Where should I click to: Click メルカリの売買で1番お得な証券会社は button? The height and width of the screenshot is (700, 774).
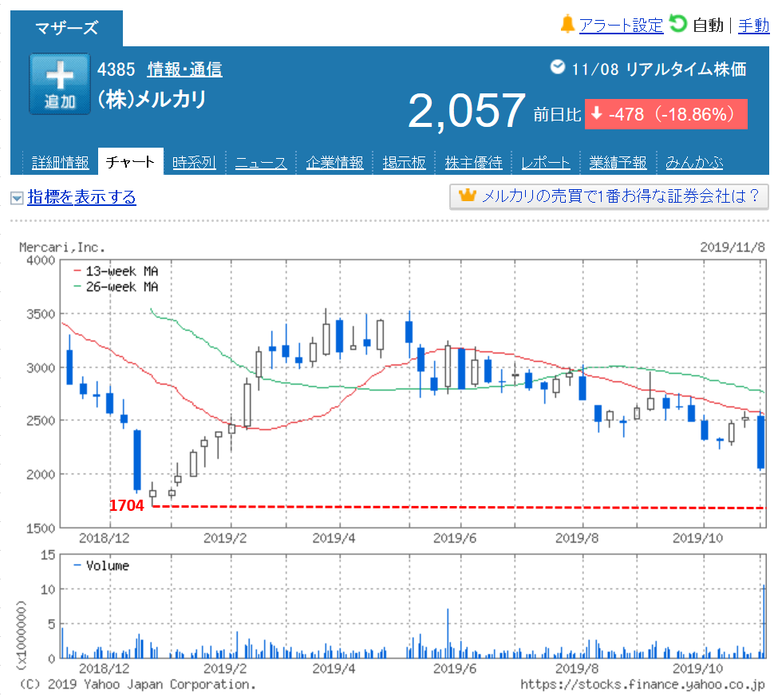pos(609,196)
